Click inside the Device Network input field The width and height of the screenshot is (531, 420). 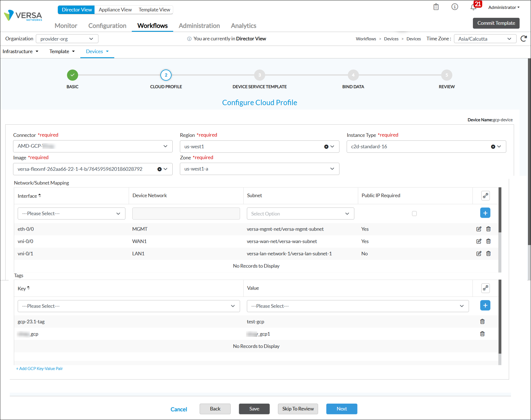click(x=186, y=213)
